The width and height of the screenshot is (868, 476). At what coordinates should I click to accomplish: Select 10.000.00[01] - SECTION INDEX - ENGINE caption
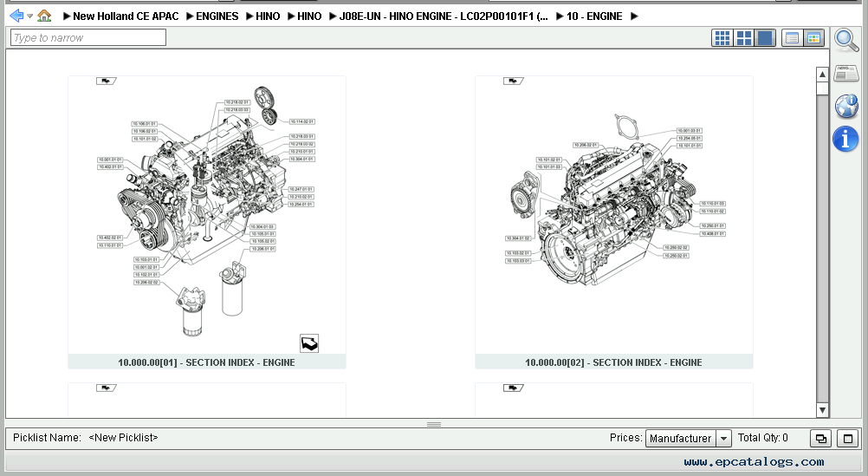(x=206, y=362)
